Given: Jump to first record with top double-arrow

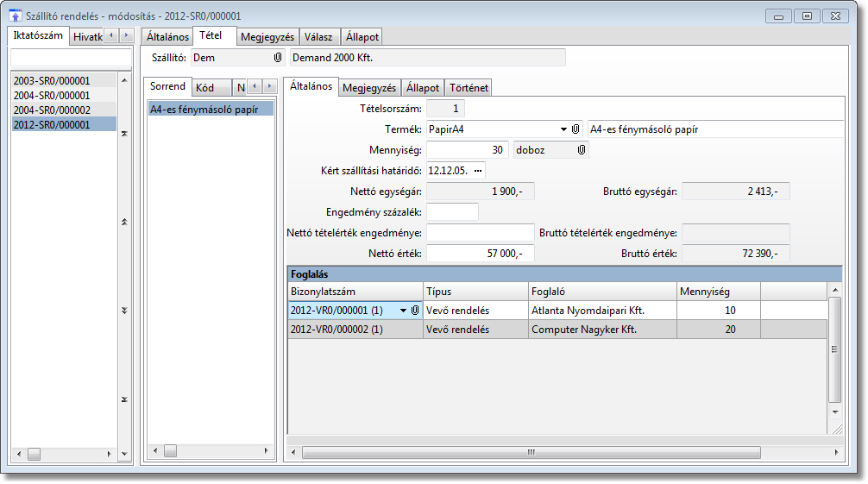Looking at the screenshot, I should click(x=124, y=134).
